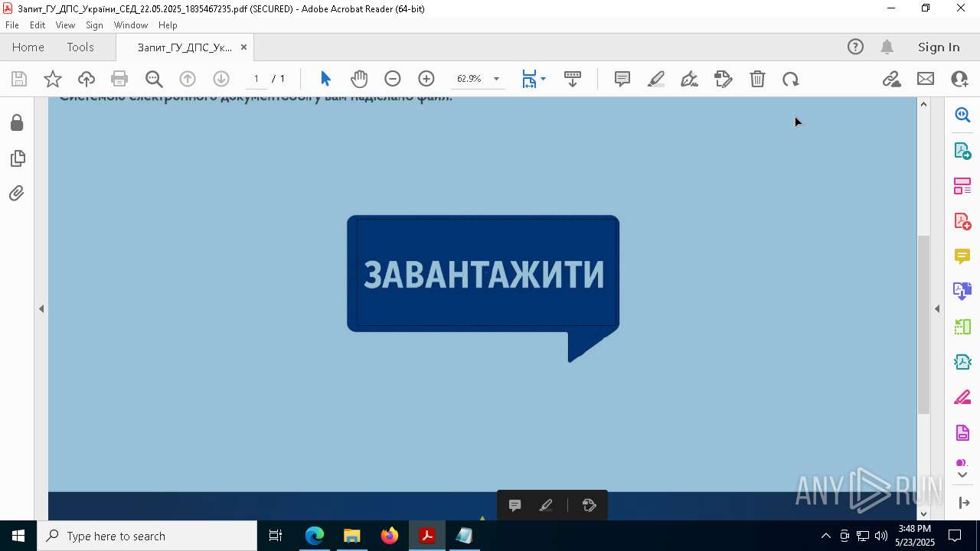Image resolution: width=980 pixels, height=551 pixels.
Task: Click the scrolling mode icon
Action: tap(573, 79)
